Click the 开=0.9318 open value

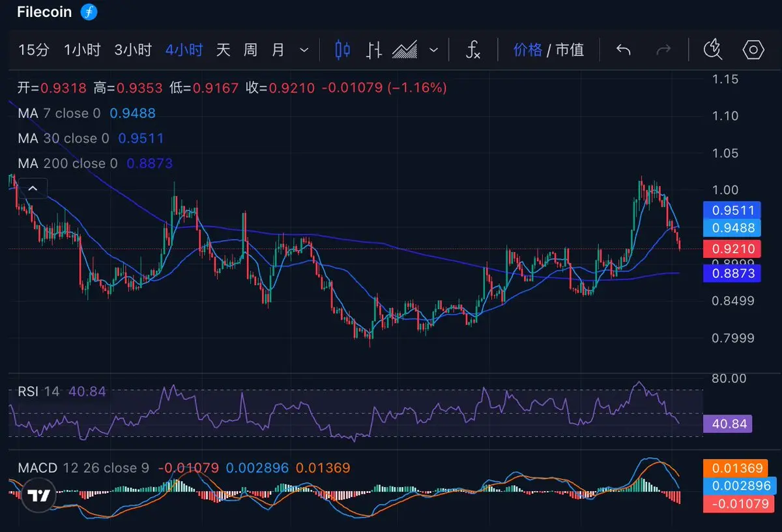pos(51,87)
